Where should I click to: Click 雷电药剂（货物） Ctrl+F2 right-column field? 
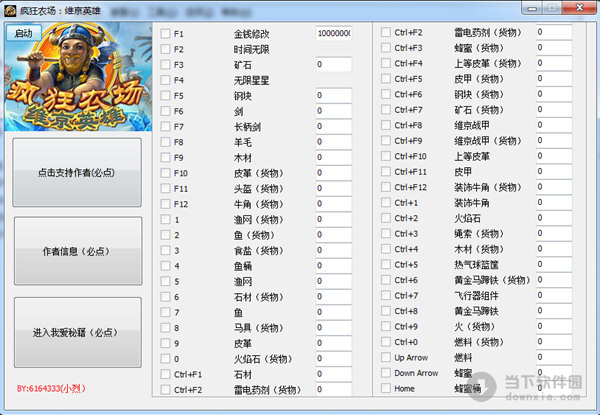(554, 32)
